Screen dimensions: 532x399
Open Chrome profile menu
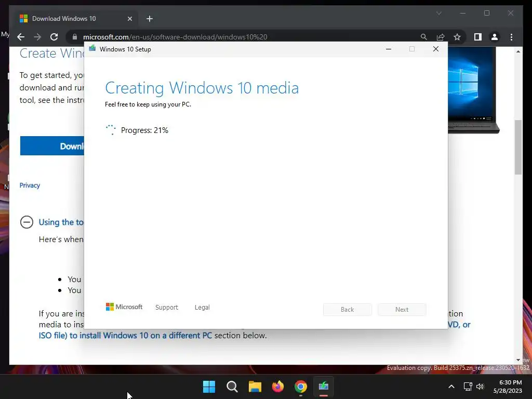pyautogui.click(x=495, y=37)
